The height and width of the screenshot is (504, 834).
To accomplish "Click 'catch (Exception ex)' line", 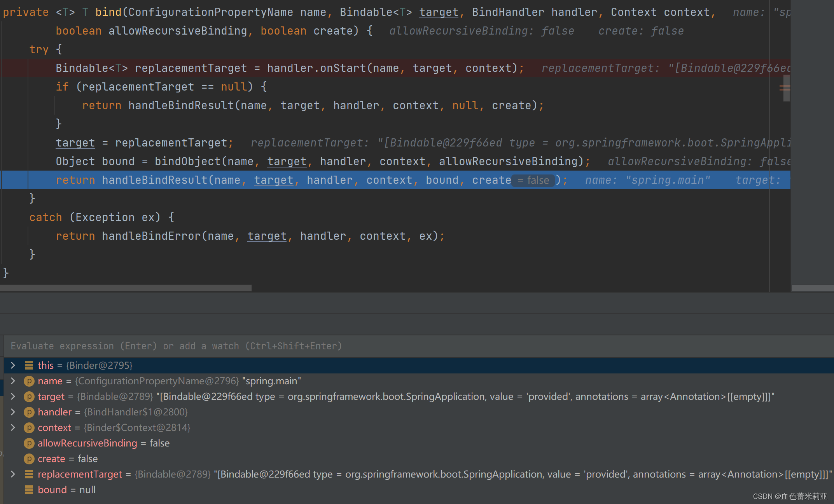I will tap(102, 217).
